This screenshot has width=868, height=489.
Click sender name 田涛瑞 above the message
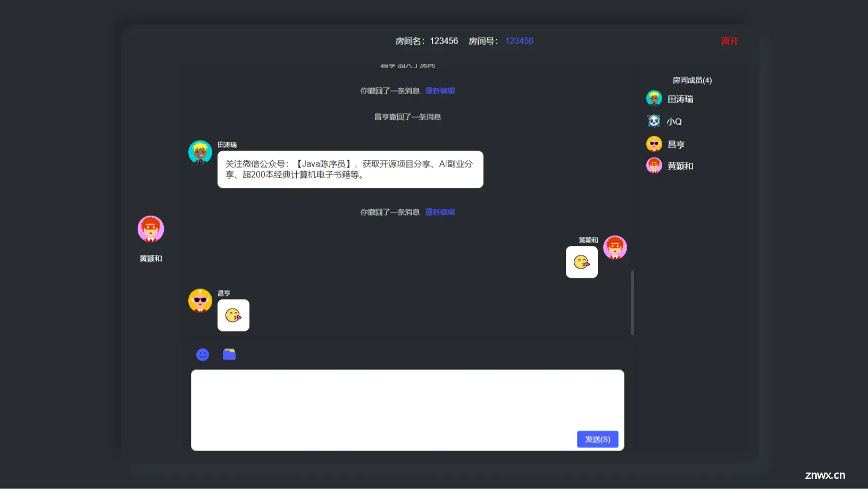pos(227,145)
